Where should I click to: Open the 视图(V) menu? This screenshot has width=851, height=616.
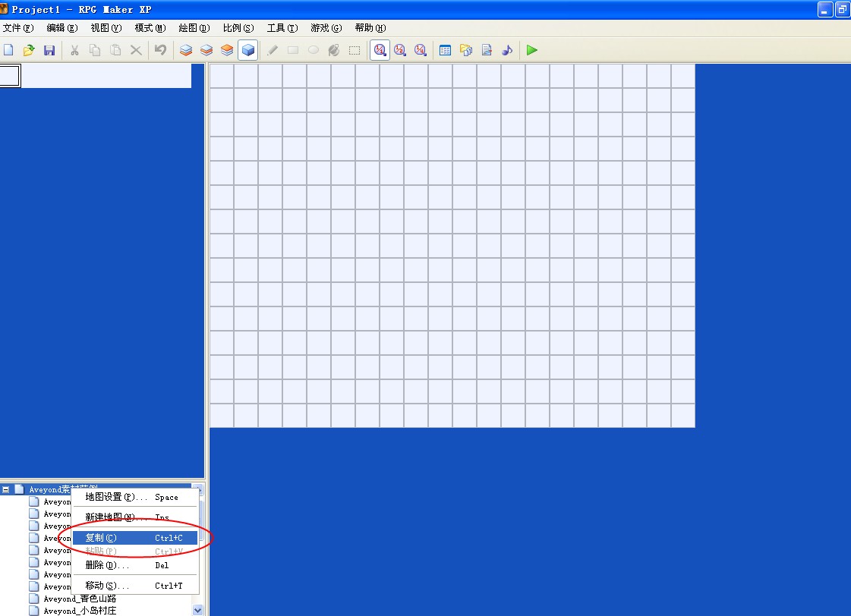click(106, 27)
